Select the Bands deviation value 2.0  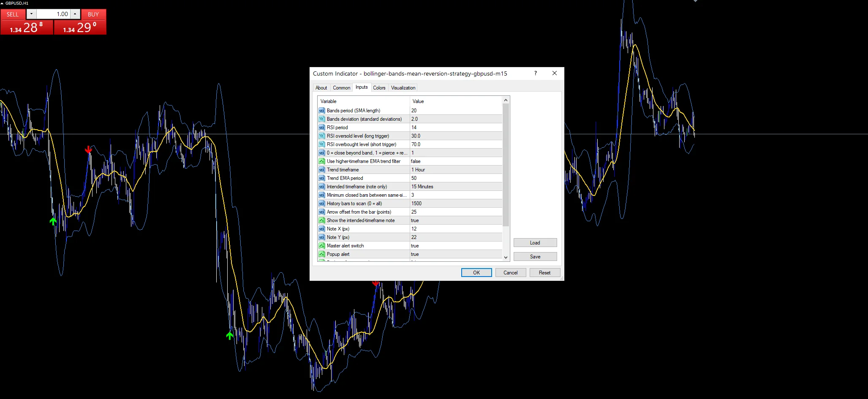tap(456, 119)
